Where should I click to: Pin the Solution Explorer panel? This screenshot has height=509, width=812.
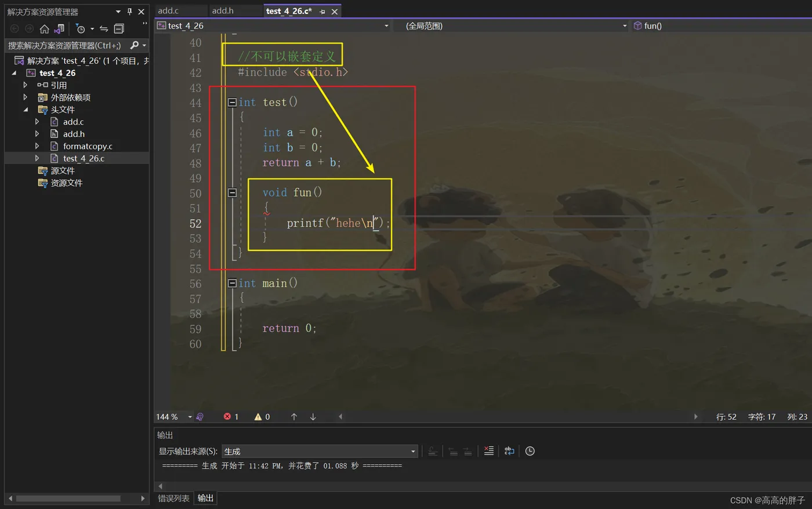(129, 12)
